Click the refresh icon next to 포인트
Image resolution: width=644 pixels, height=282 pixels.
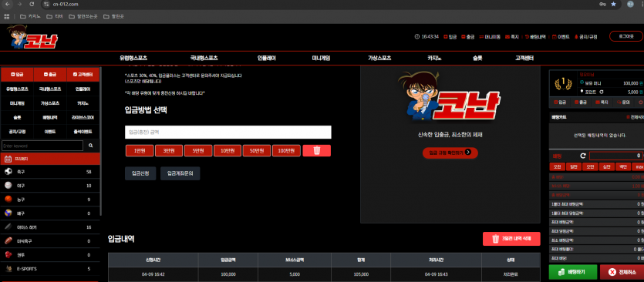click(602, 92)
